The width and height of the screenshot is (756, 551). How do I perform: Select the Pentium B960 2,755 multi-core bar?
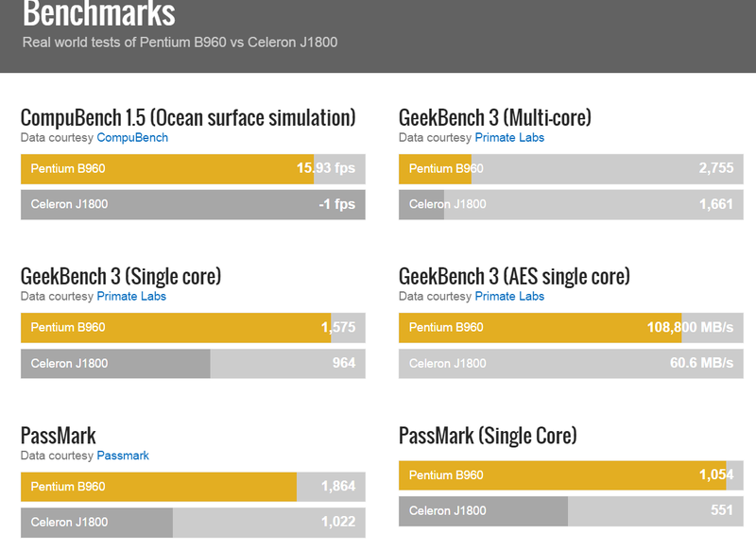571,169
